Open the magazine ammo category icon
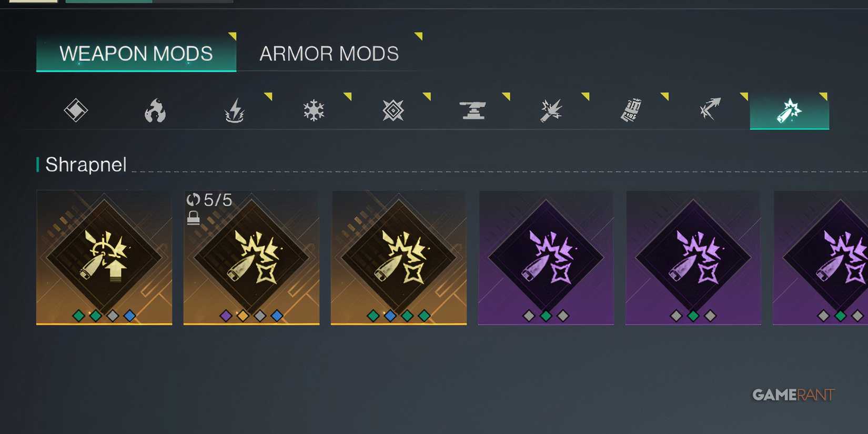This screenshot has width=868, height=434. pos(631,110)
